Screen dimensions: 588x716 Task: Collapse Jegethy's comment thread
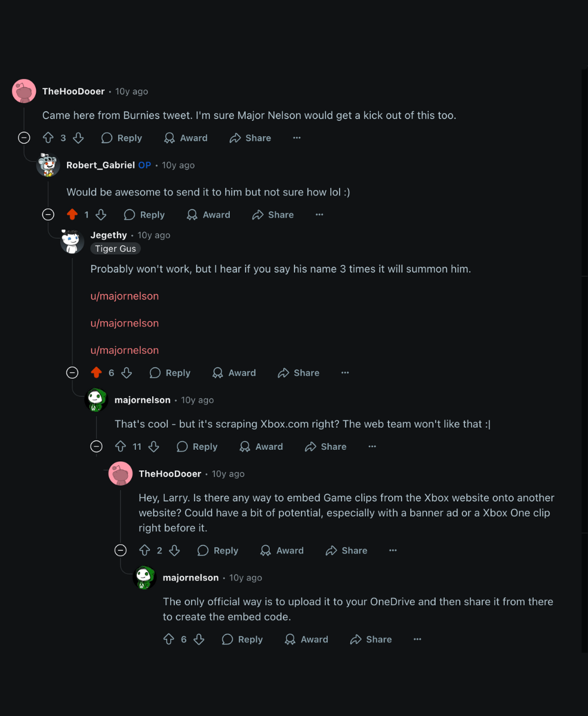click(72, 372)
